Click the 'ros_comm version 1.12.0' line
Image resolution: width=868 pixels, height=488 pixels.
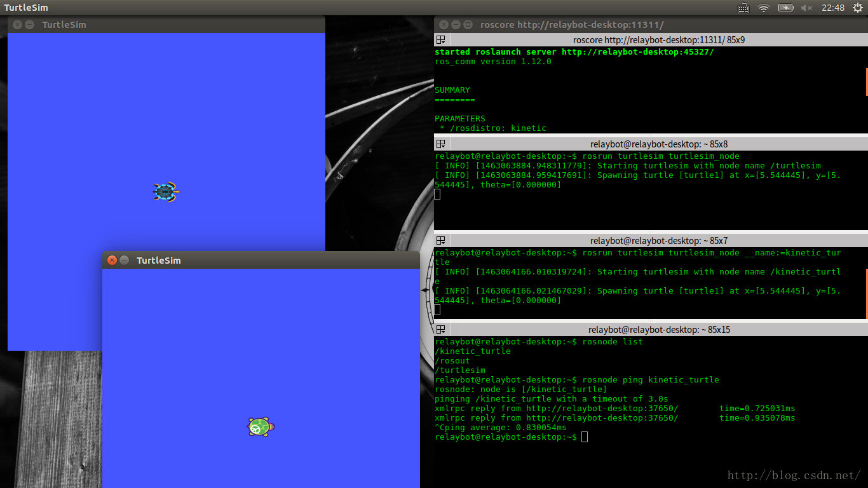tap(493, 62)
